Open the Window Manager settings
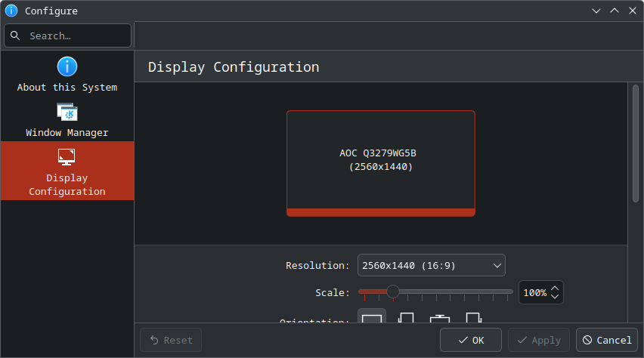Viewport: 644px width, 358px height. 67,119
